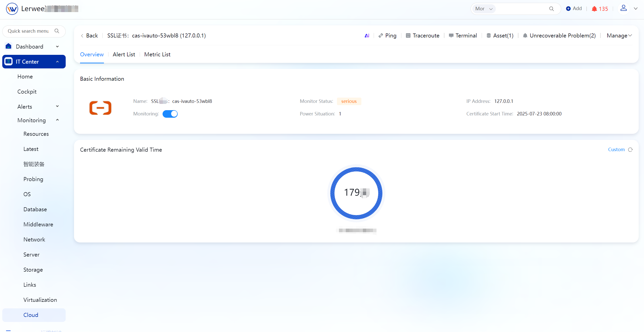Toggle the Monitoring switch off
The image size is (644, 332).
coord(170,114)
